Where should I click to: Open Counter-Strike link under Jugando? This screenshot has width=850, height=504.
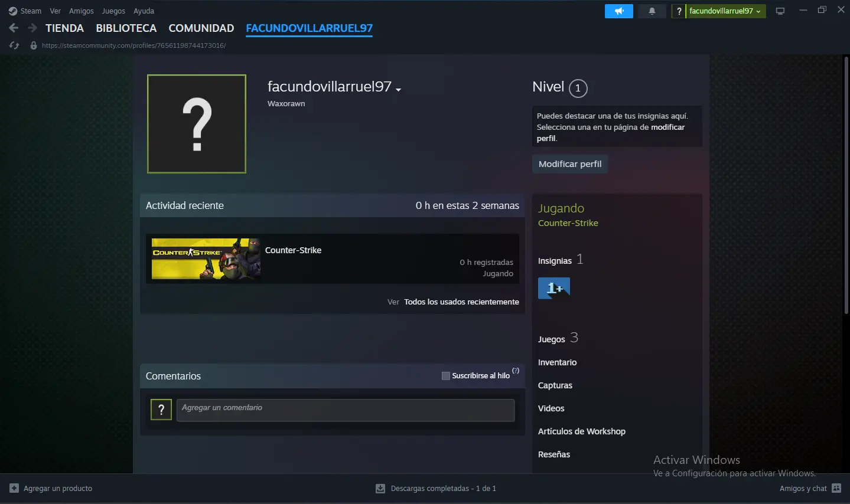coord(568,223)
